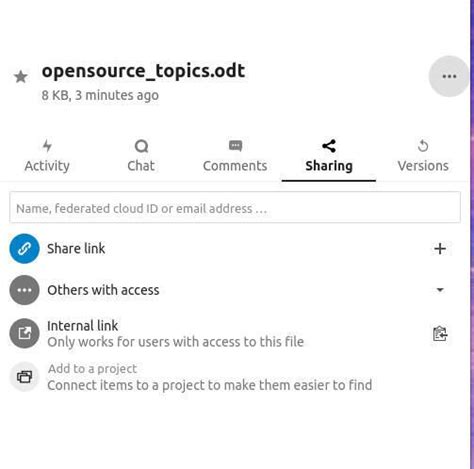Open the three-dot actions menu
The height and width of the screenshot is (469, 474).
point(449,76)
